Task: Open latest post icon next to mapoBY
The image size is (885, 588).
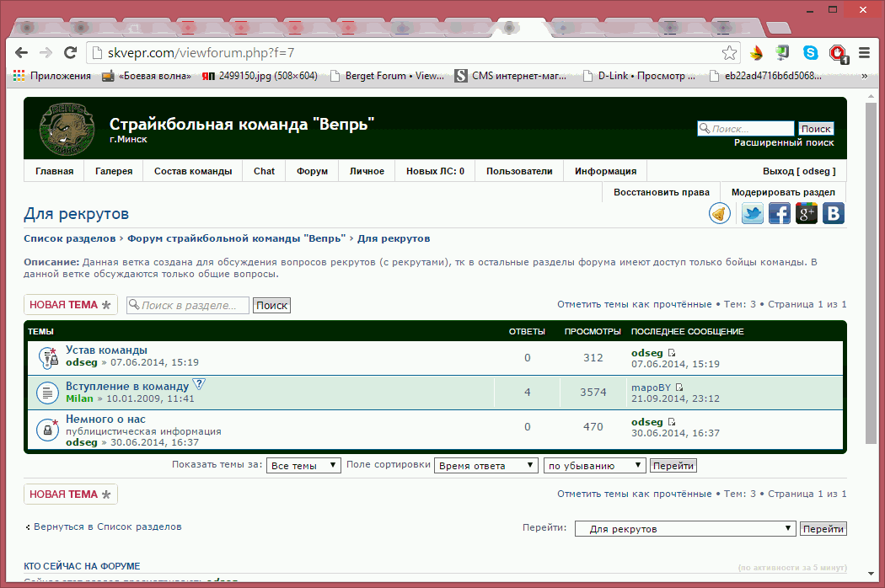Action: 679,388
